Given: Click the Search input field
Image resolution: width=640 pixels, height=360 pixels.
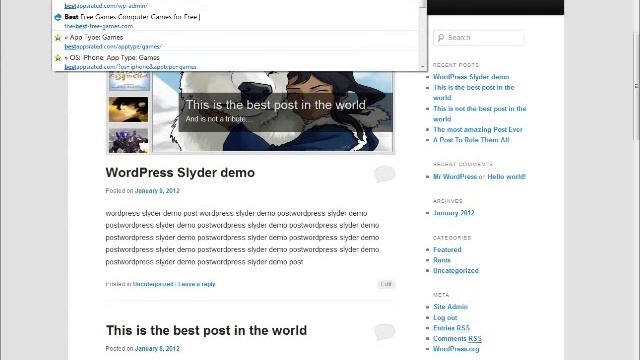Looking at the screenshot, I should (x=478, y=38).
